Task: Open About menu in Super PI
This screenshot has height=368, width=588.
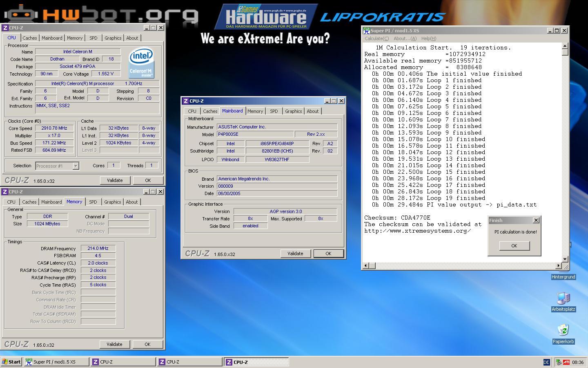Action: (405, 38)
